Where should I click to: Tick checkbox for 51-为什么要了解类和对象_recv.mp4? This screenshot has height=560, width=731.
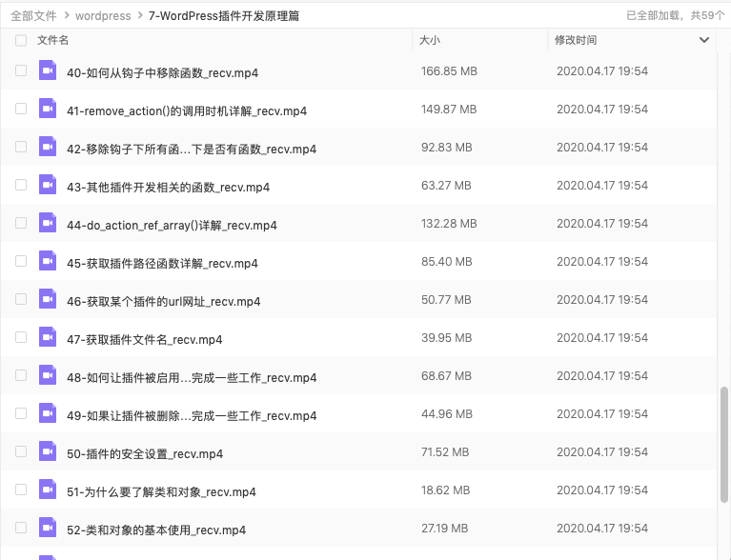tap(21, 490)
